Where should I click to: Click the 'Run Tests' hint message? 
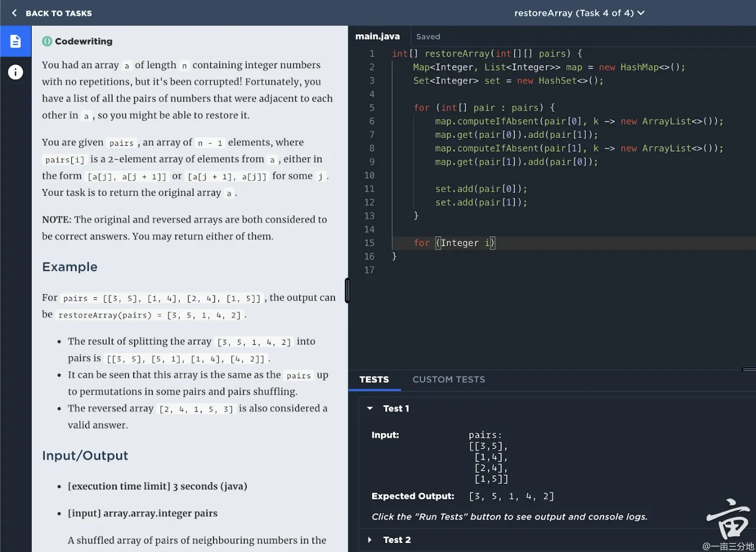509,517
